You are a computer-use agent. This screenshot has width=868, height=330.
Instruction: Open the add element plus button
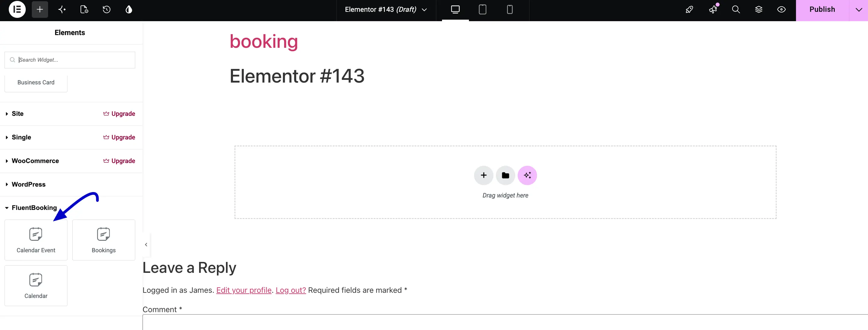[40, 9]
